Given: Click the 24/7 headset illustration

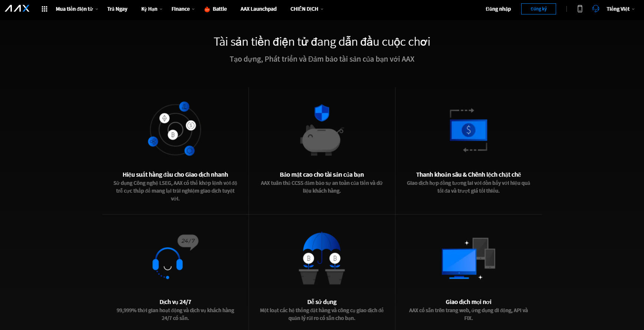Looking at the screenshot, I should 175,257.
